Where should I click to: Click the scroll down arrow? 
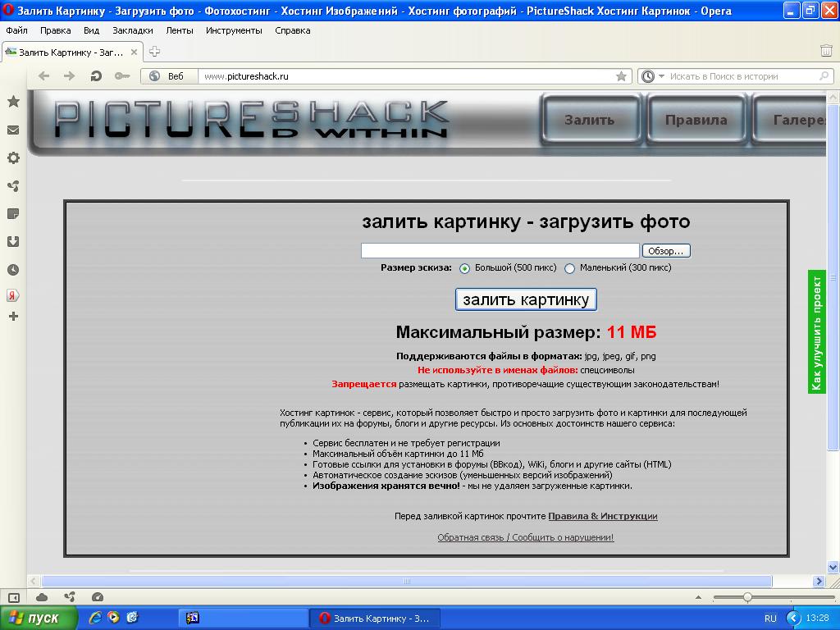833,567
